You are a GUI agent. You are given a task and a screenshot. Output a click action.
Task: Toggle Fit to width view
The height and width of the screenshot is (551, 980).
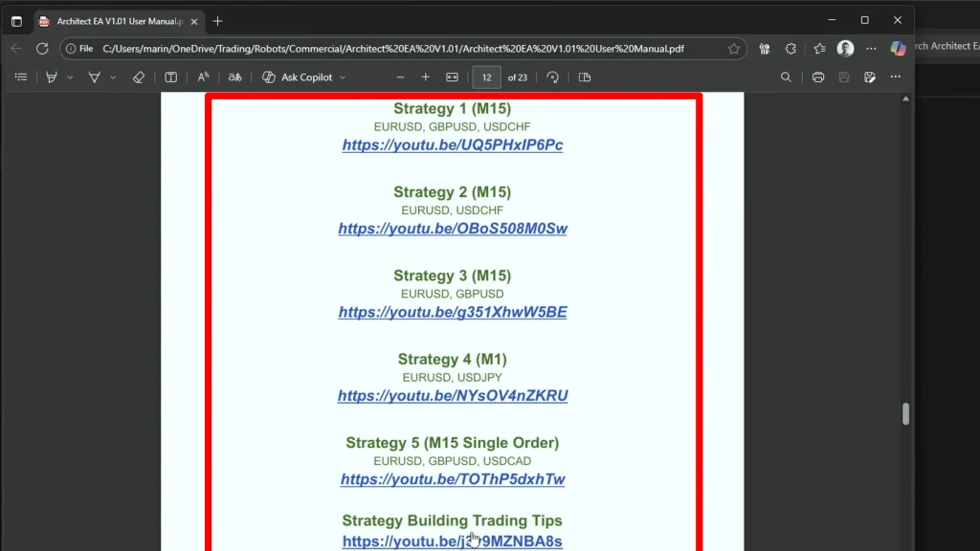pos(452,77)
